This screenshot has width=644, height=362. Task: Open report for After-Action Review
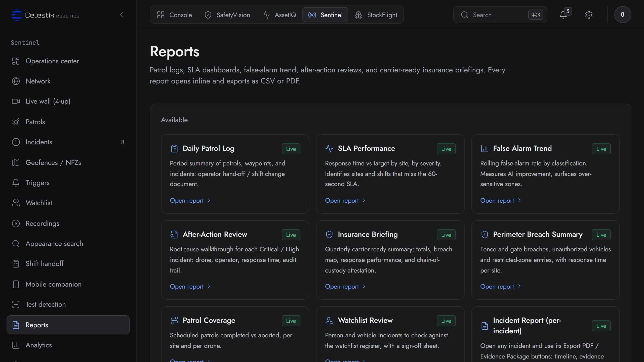point(190,287)
